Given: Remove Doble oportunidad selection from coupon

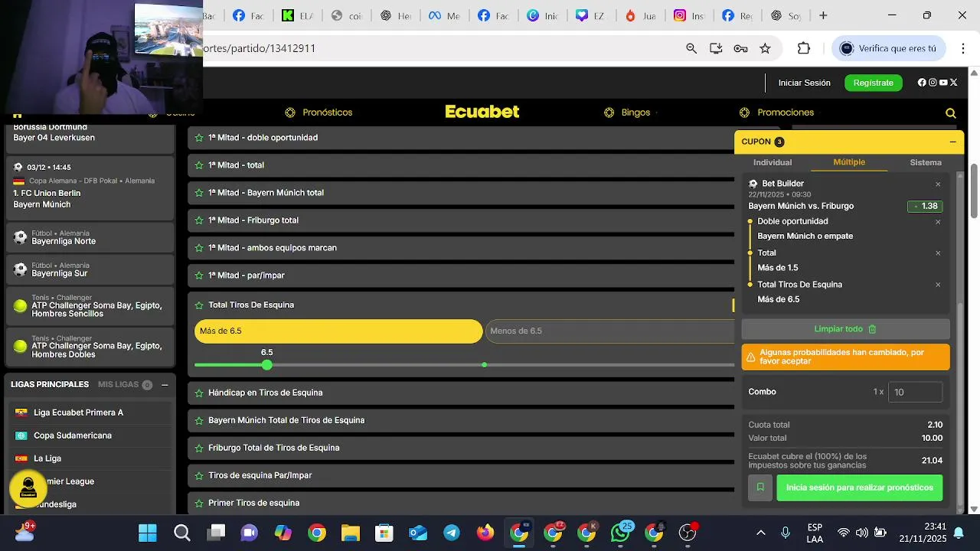Looking at the screenshot, I should [938, 222].
